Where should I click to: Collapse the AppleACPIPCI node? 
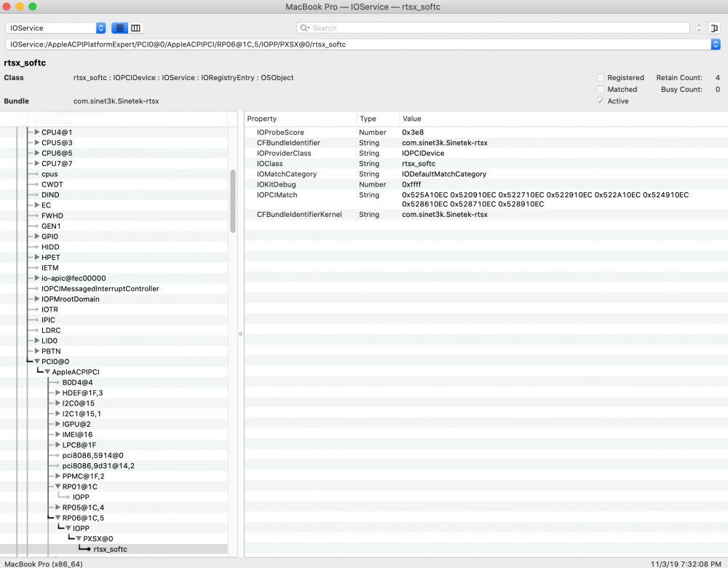click(47, 372)
